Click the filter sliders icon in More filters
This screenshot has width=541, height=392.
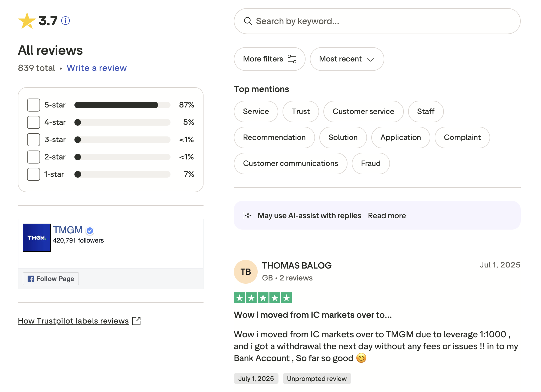pyautogui.click(x=292, y=59)
